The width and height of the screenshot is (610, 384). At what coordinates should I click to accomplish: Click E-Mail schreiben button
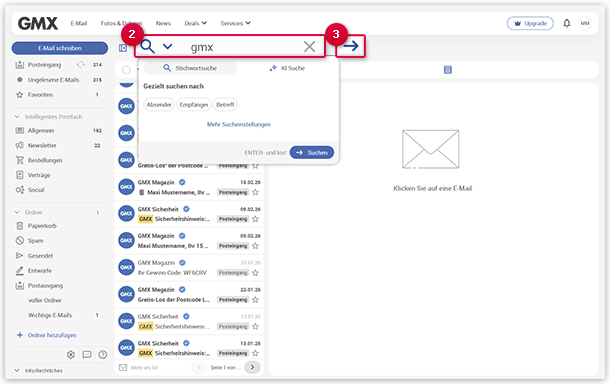tap(60, 48)
